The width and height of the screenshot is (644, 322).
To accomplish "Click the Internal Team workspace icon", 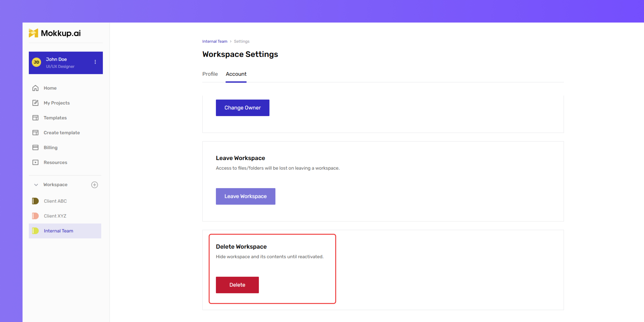I will click(x=35, y=231).
